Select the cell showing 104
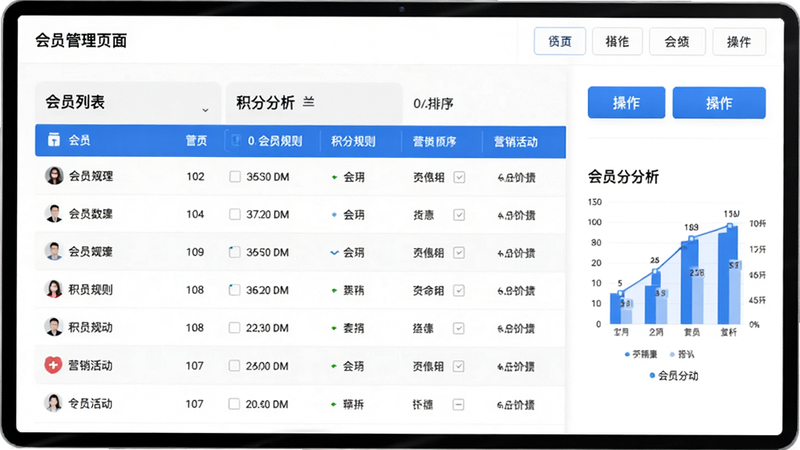 (195, 214)
